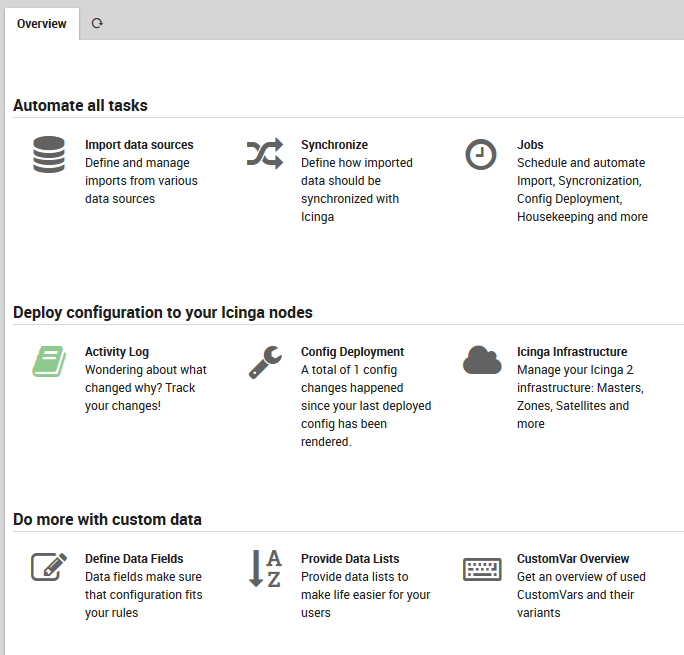
Task: Open the Provide Data Lists link
Action: [350, 559]
